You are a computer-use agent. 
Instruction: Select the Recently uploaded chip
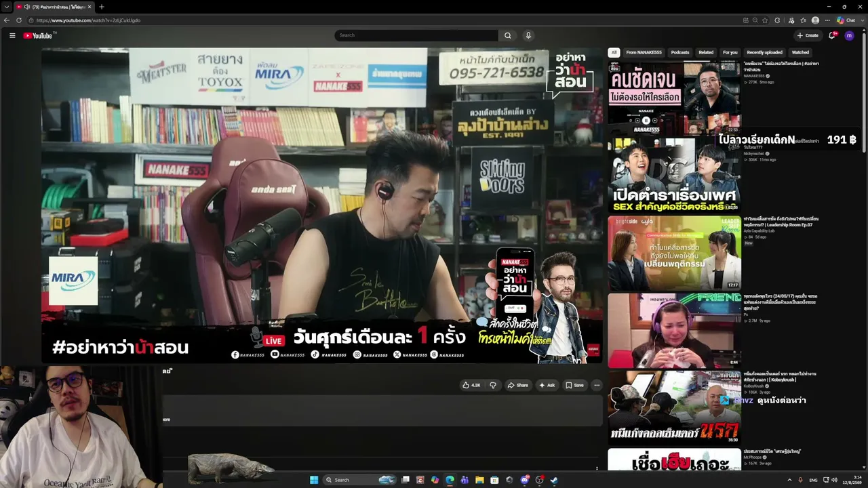(764, 52)
